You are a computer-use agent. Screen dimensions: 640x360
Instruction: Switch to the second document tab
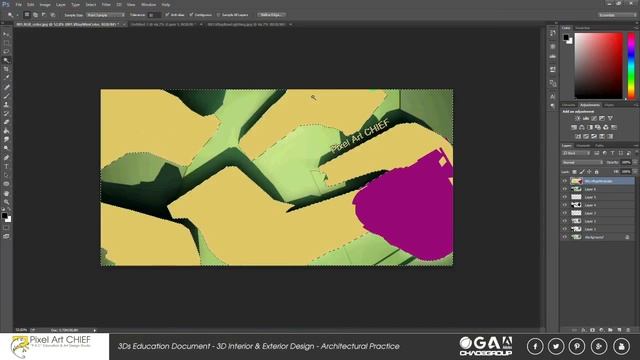[x=163, y=24]
